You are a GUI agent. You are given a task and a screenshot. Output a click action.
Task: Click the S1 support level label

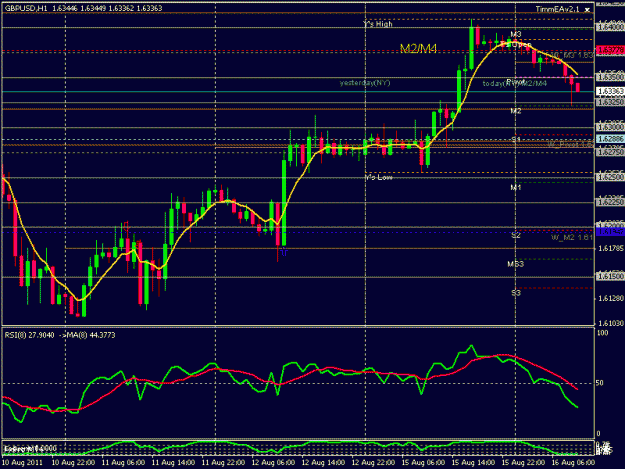pyautogui.click(x=516, y=139)
